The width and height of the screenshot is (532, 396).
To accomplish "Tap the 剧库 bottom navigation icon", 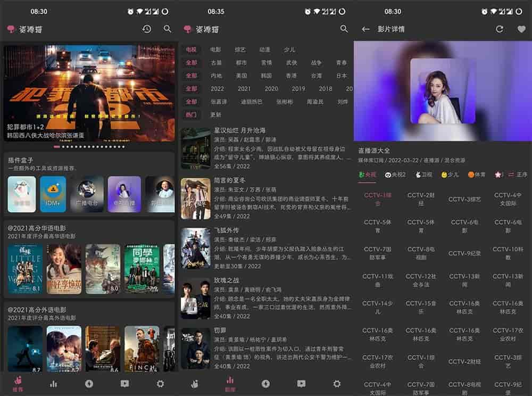I will pyautogui.click(x=230, y=383).
